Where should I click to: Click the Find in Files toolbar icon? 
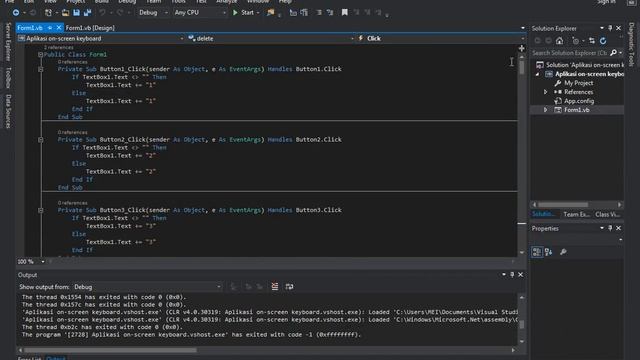pyautogui.click(x=270, y=13)
